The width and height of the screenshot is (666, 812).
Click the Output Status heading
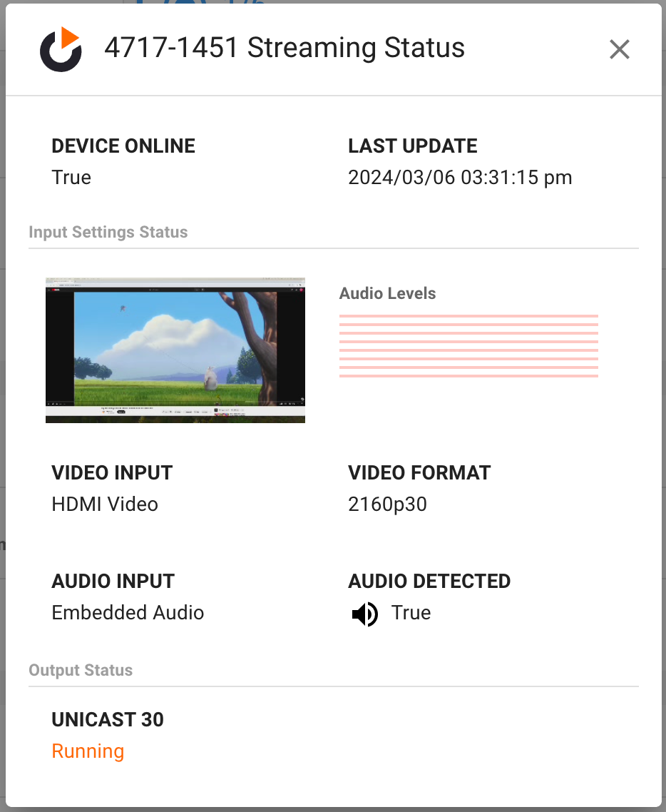click(x=81, y=670)
